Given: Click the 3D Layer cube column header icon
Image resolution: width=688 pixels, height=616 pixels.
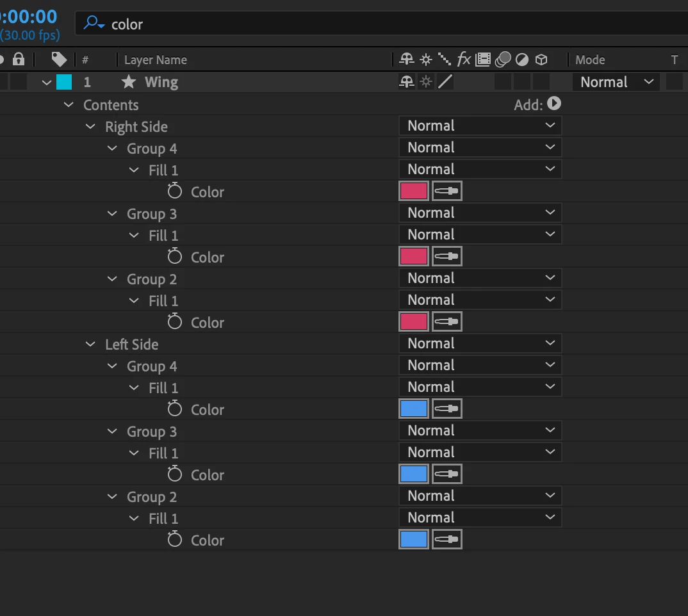Looking at the screenshot, I should point(541,59).
